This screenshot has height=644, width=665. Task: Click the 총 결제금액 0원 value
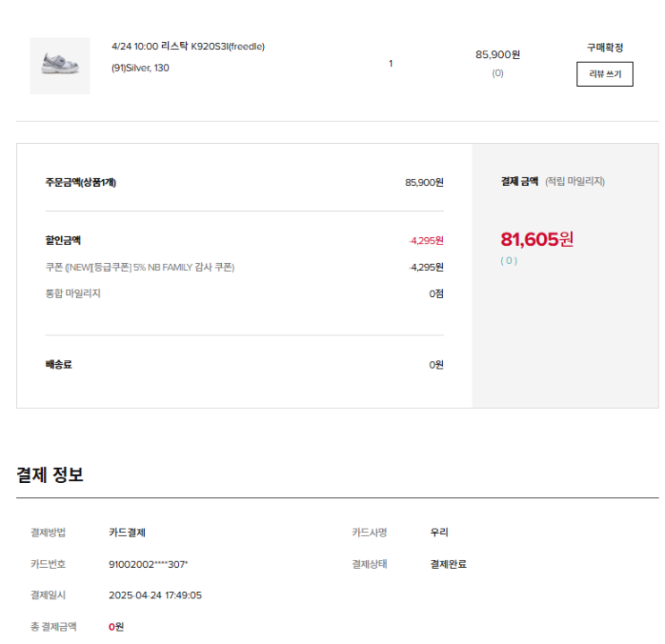(116, 627)
